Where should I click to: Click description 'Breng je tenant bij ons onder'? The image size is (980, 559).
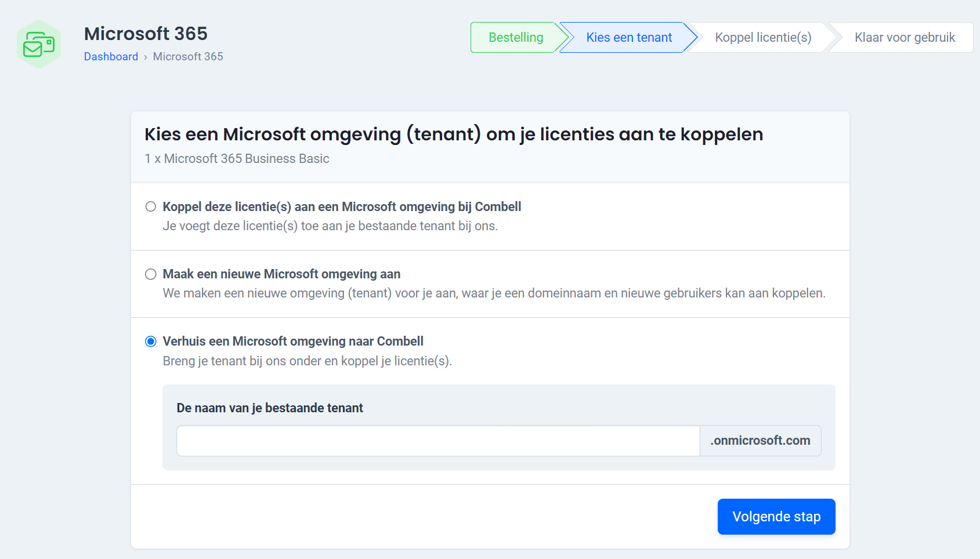[307, 361]
